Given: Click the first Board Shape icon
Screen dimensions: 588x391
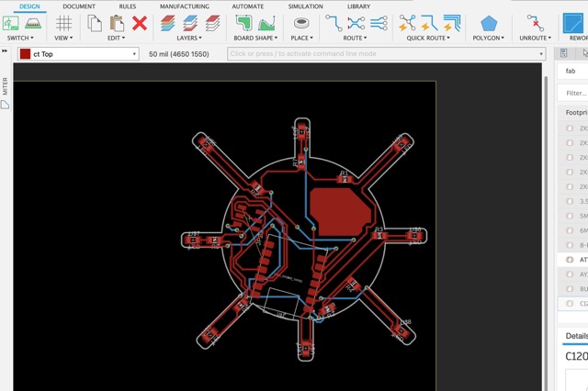Looking at the screenshot, I should click(244, 23).
